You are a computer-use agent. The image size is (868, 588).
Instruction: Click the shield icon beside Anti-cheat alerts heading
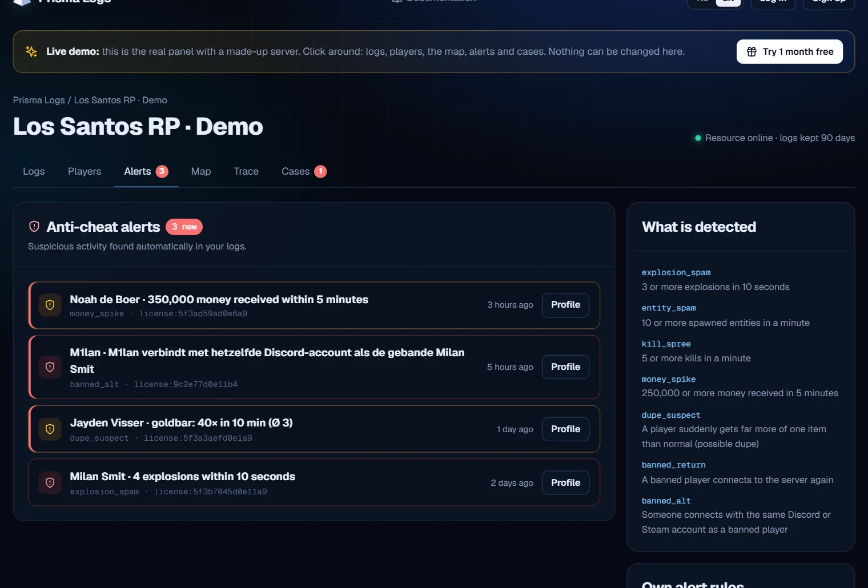tap(34, 227)
